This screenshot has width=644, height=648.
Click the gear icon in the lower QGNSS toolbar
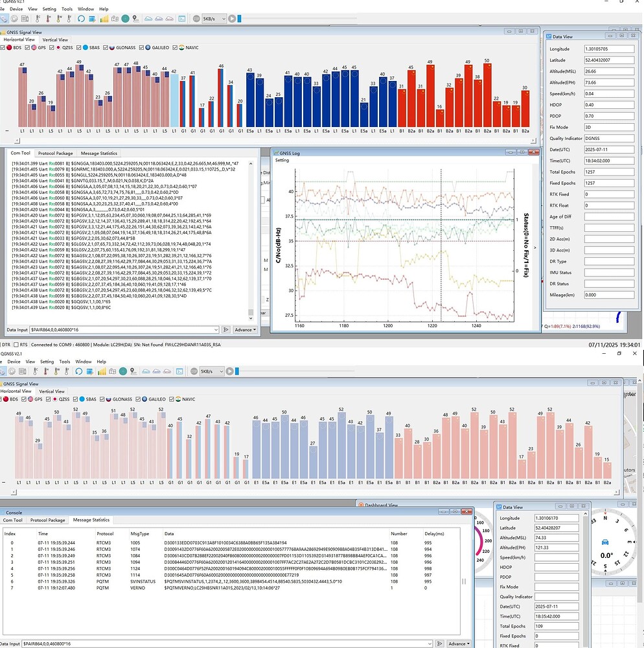[12, 371]
